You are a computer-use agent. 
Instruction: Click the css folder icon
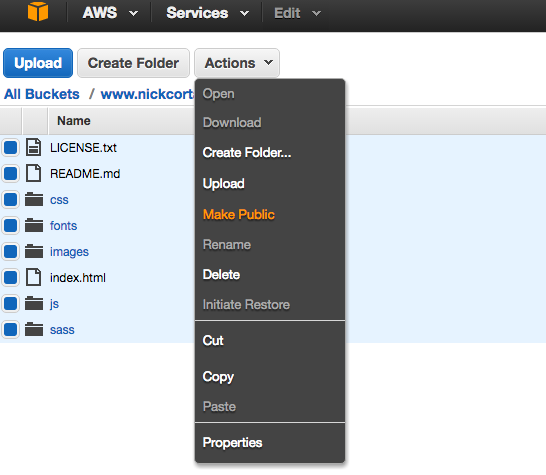coord(34,199)
